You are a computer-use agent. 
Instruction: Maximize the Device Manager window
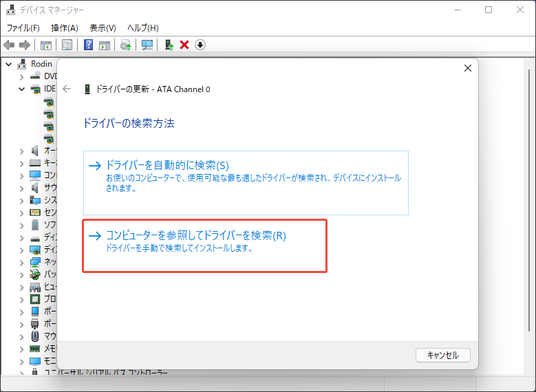489,10
